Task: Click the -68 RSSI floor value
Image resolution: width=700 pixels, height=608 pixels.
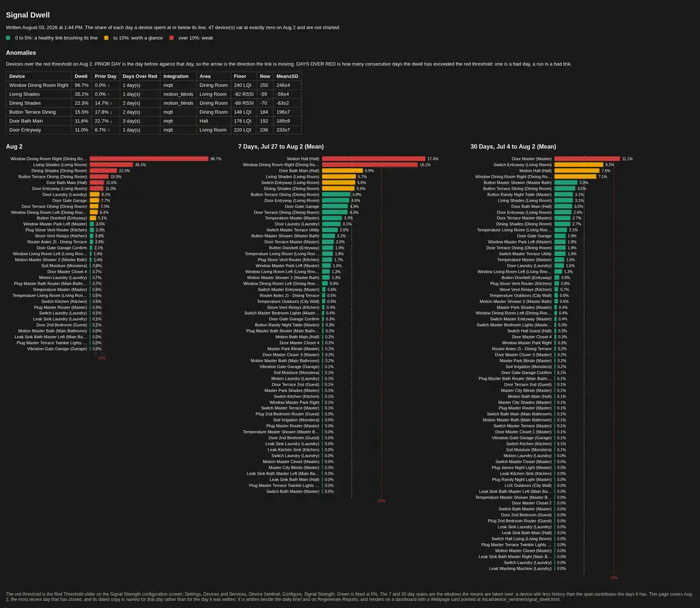Action: pyautogui.click(x=244, y=103)
